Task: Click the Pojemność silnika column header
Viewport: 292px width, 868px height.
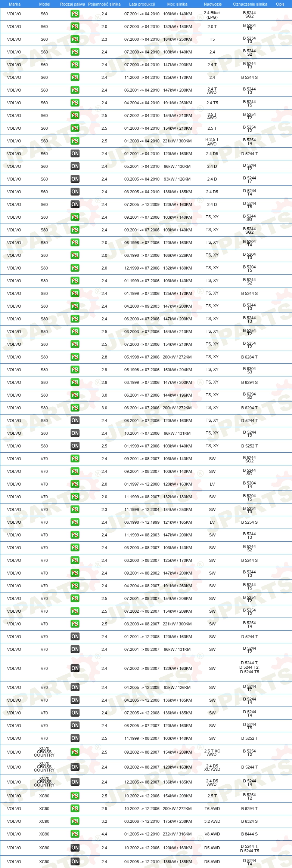Action: 104,4
